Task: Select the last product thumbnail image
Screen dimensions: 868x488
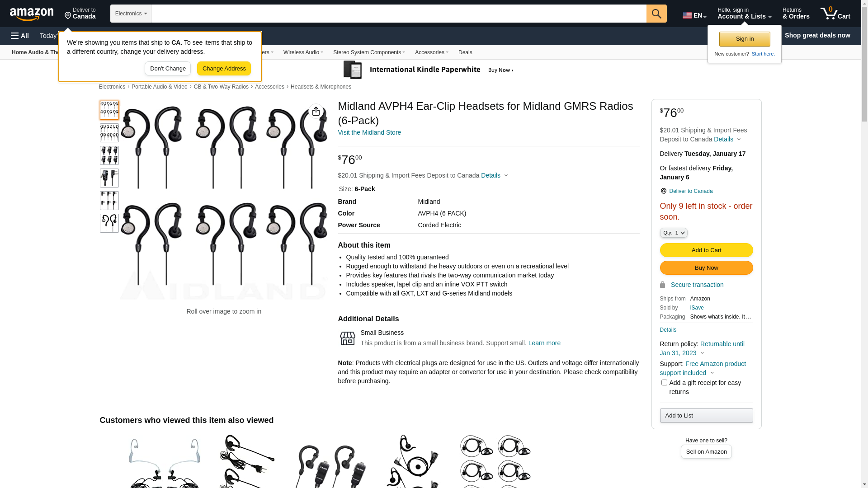Action: coord(109,223)
